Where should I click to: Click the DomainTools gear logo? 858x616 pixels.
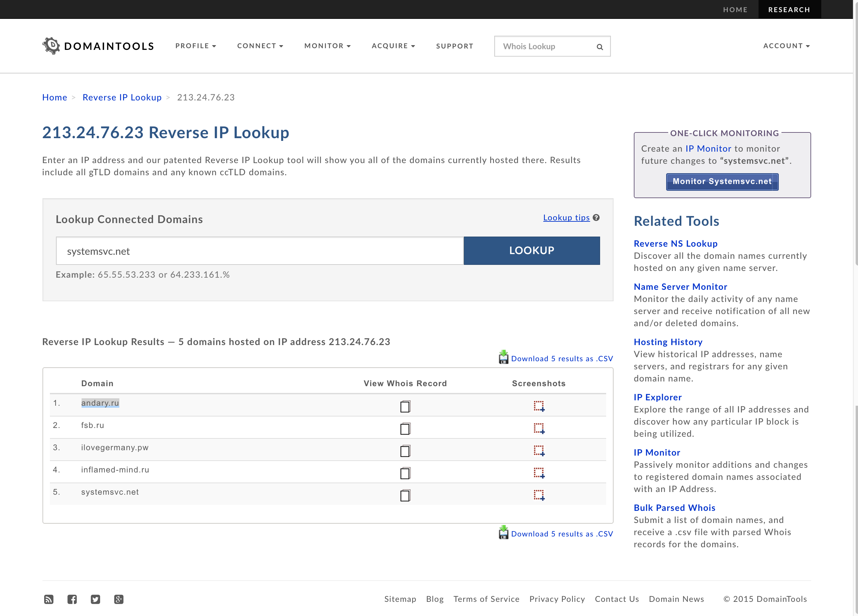pyautogui.click(x=52, y=46)
